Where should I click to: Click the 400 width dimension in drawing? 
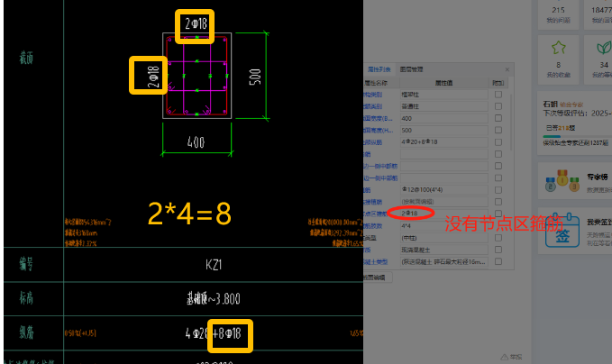[196, 142]
